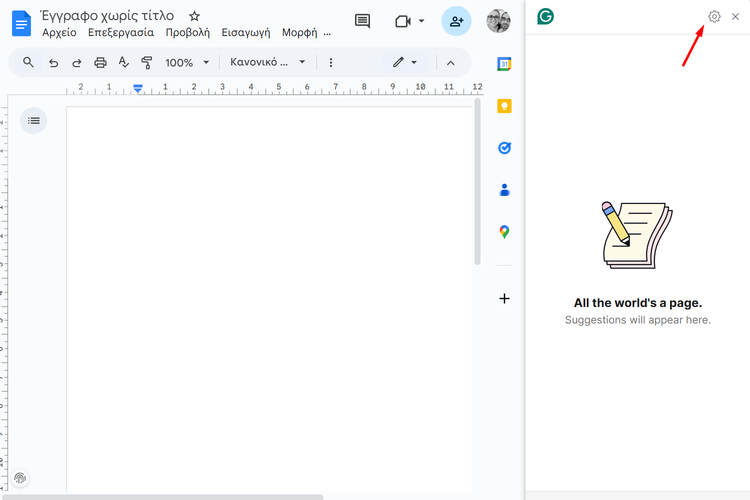Star the untitled document
Viewport: 750px width, 500px height.
(195, 16)
